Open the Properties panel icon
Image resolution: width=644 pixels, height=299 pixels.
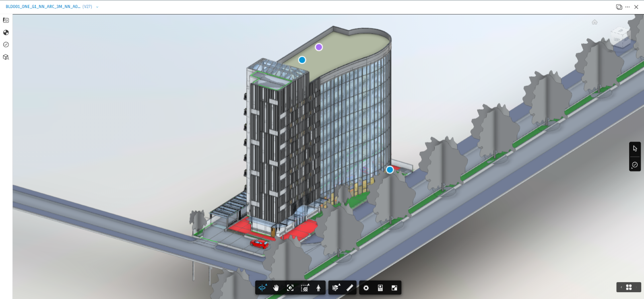(x=380, y=288)
